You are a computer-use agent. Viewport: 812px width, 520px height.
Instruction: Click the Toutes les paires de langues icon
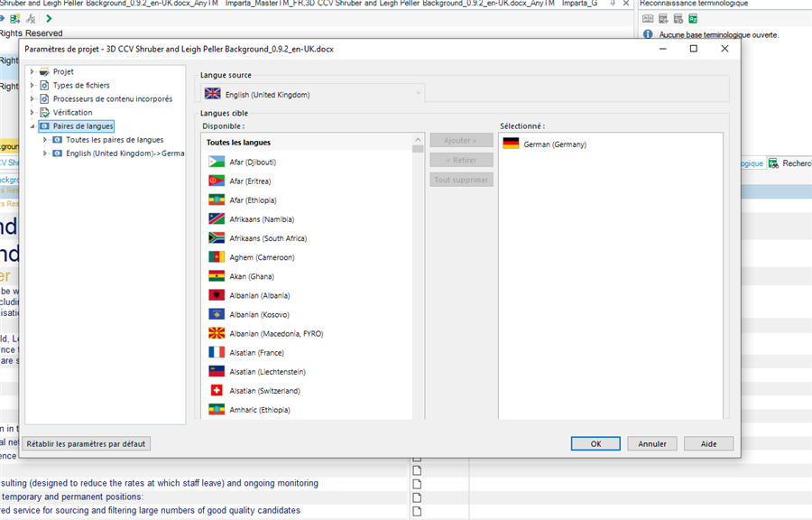coord(58,140)
